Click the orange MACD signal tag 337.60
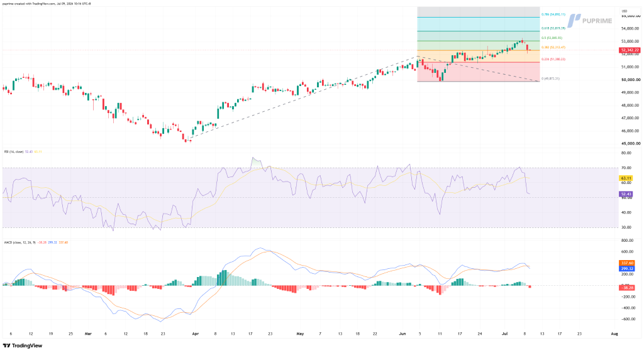644x353 pixels. click(628, 263)
